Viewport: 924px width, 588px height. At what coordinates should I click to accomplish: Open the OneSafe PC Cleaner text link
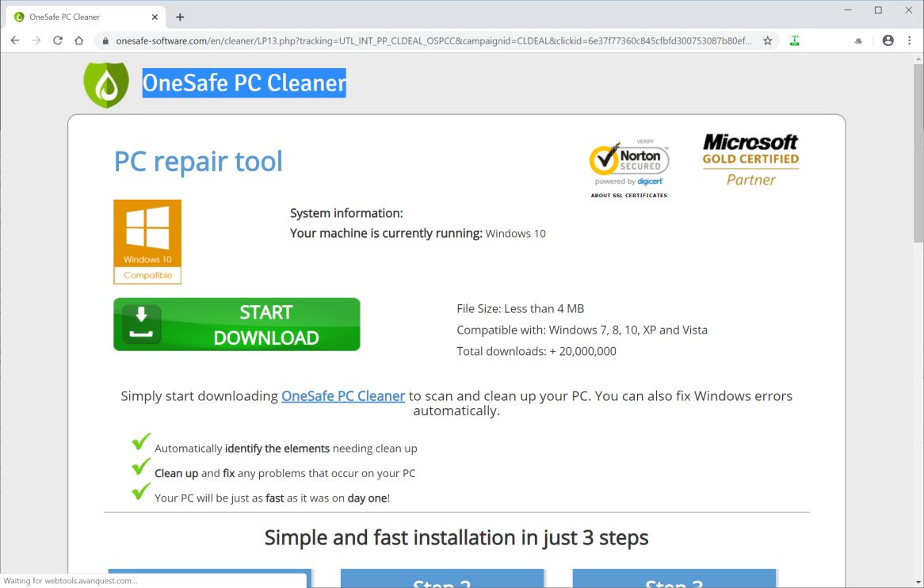343,396
